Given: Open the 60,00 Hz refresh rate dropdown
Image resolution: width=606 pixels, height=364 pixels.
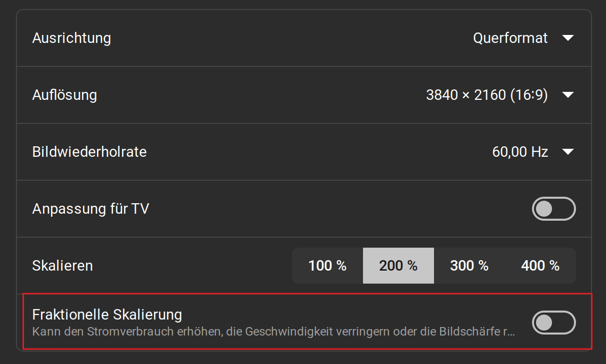Looking at the screenshot, I should 520,152.
